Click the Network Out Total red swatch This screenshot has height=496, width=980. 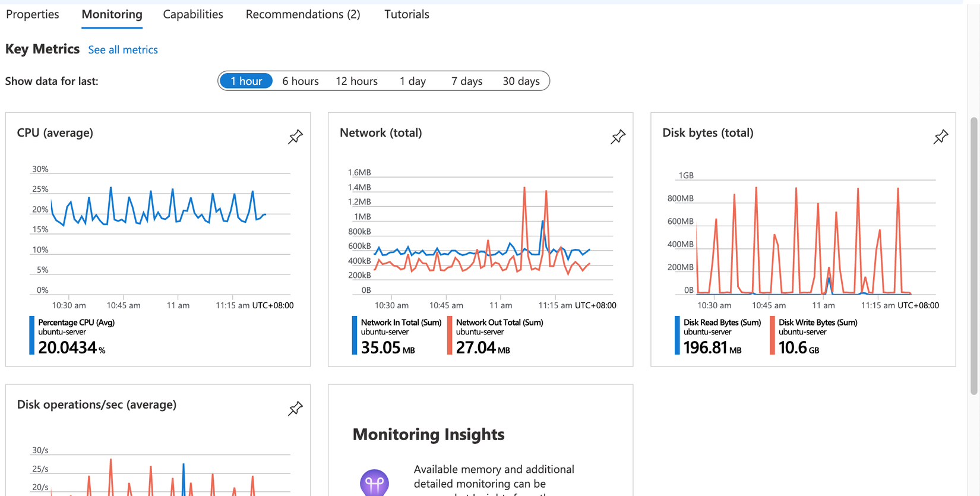point(450,336)
